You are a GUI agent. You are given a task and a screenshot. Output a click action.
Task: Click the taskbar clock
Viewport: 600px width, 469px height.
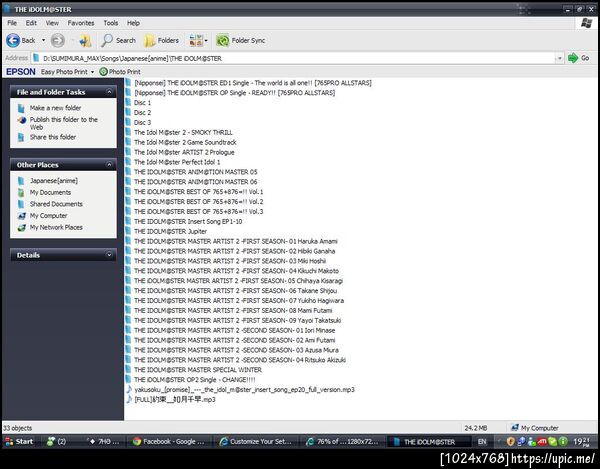(x=583, y=442)
